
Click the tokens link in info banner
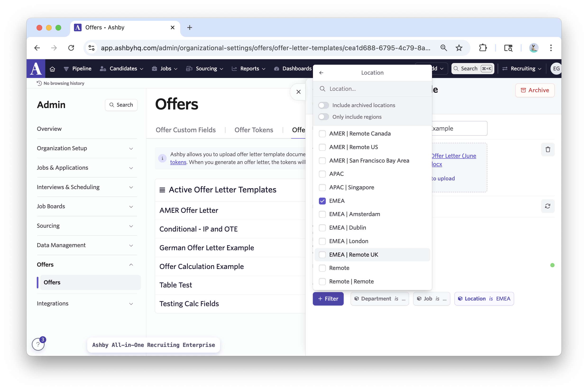pos(178,162)
